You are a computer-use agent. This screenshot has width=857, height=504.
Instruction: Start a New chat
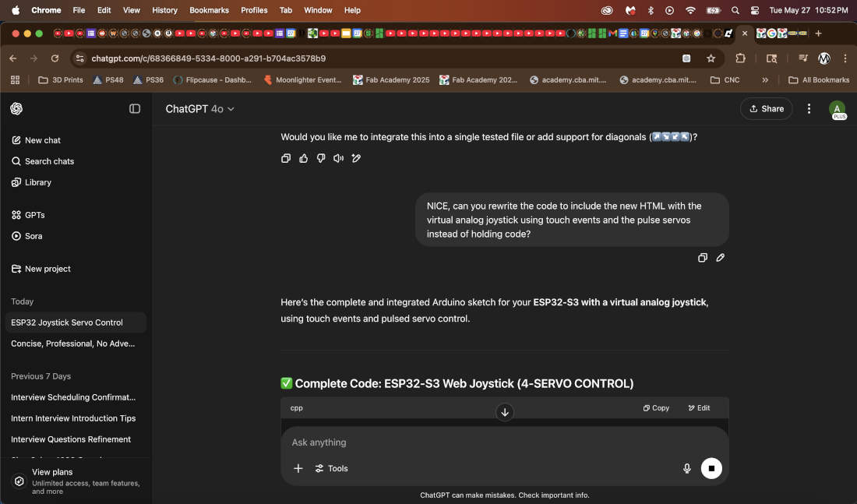pyautogui.click(x=36, y=140)
